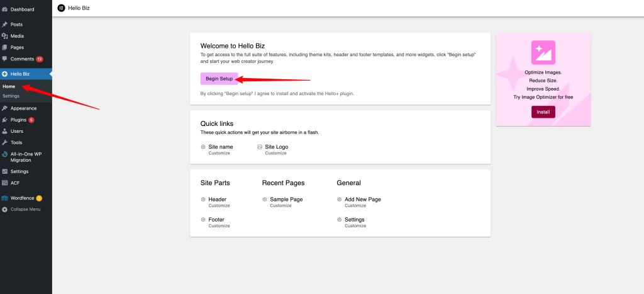Click gear icon beside General Settings
644x294 pixels.
(339, 220)
